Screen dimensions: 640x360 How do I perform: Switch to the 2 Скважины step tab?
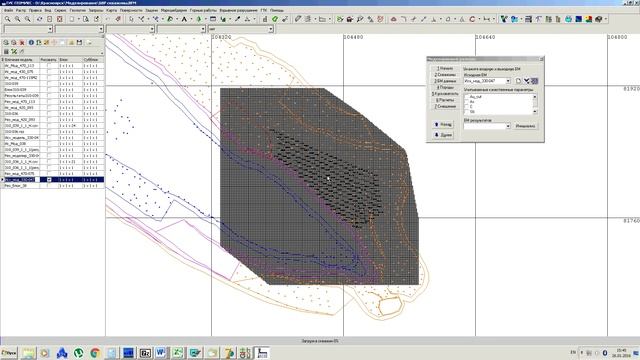[445, 75]
